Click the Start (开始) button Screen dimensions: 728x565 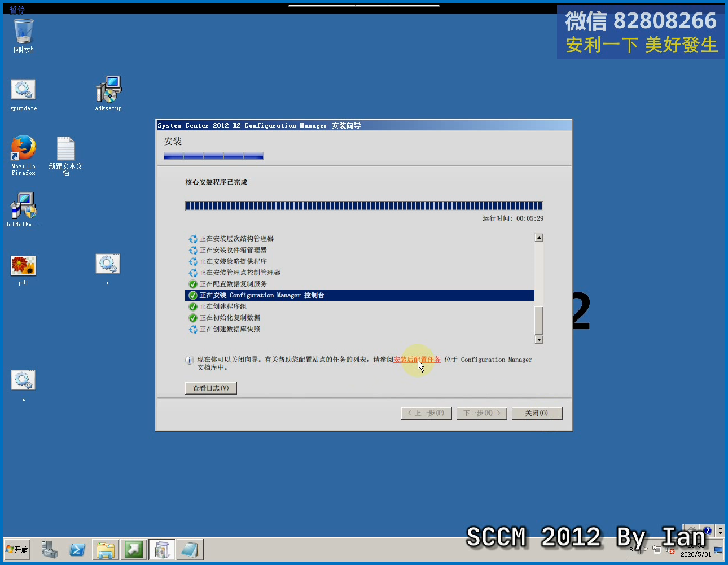pos(17,549)
